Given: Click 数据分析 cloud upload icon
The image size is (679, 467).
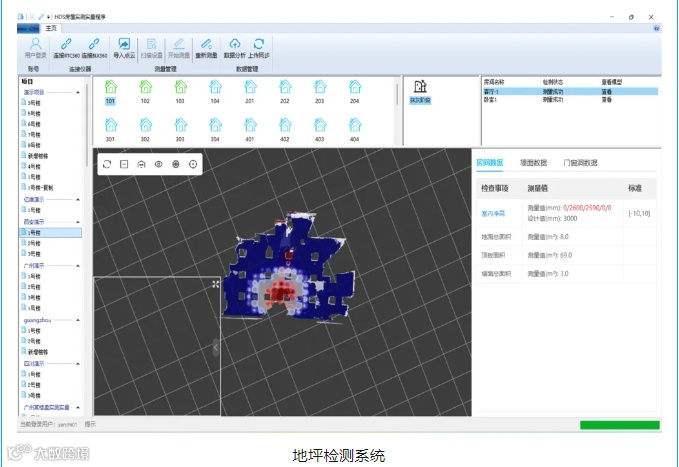Looking at the screenshot, I should point(234,43).
